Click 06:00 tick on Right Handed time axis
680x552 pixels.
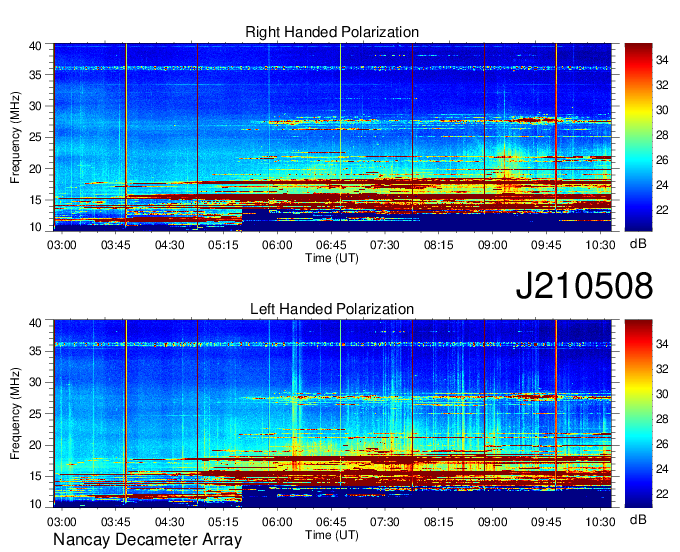[277, 245]
